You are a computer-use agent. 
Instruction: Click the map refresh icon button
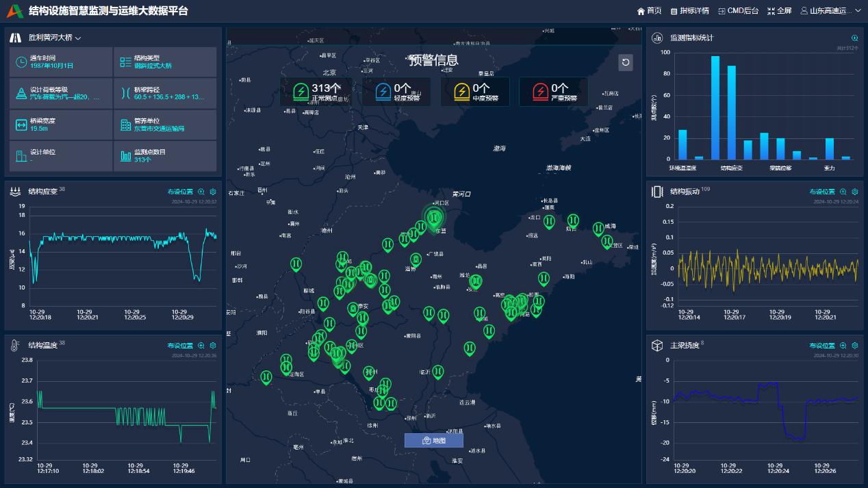(626, 63)
